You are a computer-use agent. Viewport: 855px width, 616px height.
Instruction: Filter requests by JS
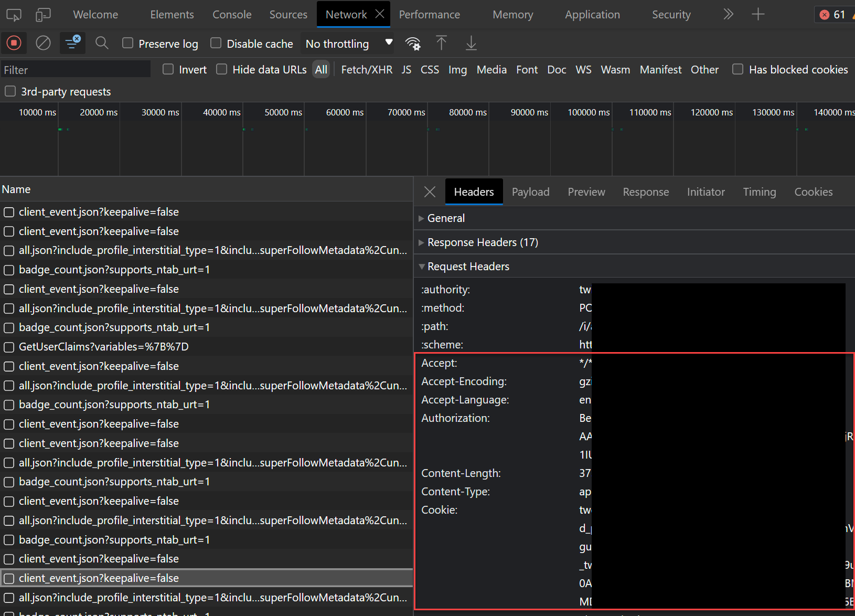coord(407,69)
